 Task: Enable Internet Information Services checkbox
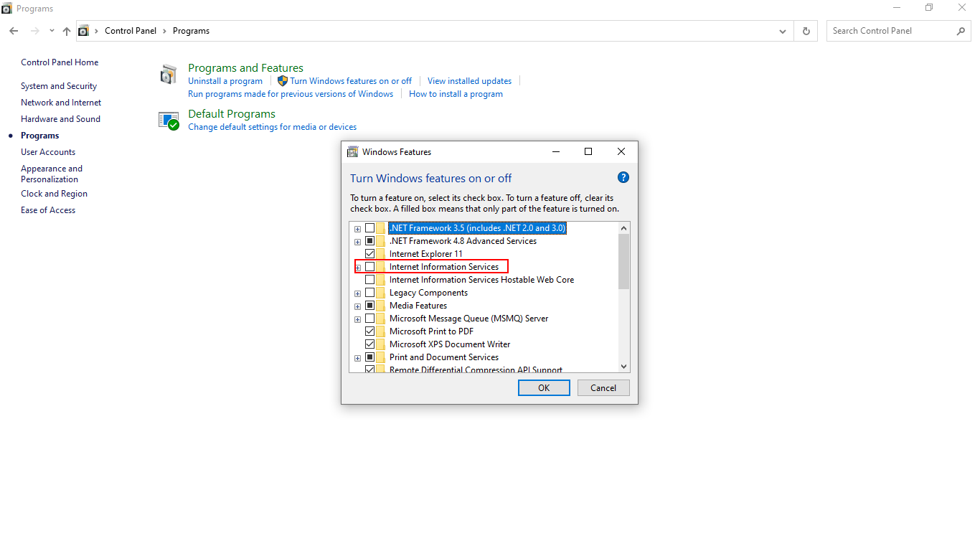370,267
